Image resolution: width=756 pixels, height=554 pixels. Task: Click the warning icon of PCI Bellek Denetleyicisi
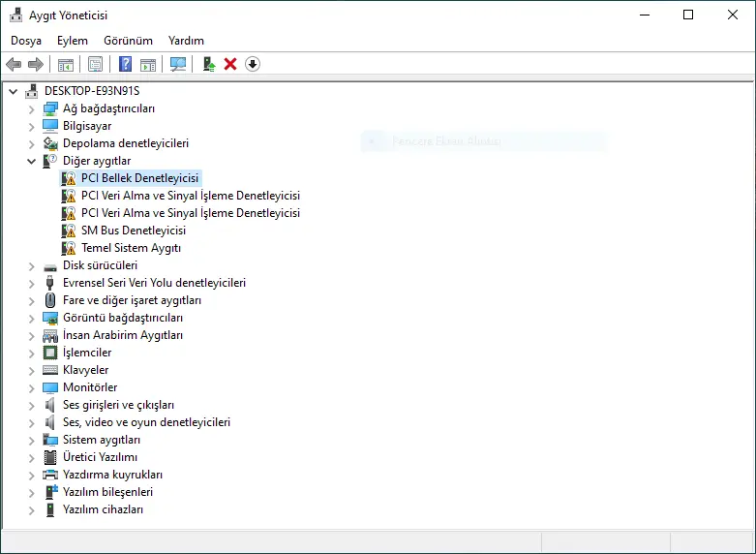(69, 178)
